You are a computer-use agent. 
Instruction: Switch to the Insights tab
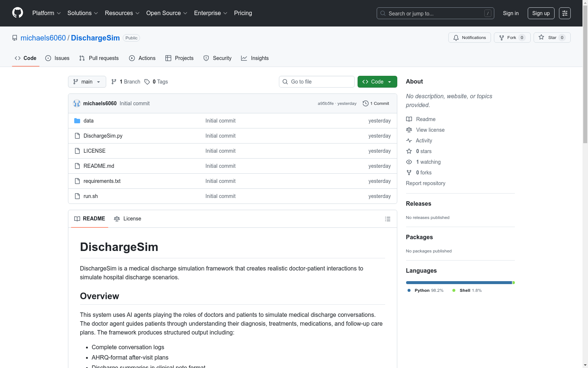[255, 58]
